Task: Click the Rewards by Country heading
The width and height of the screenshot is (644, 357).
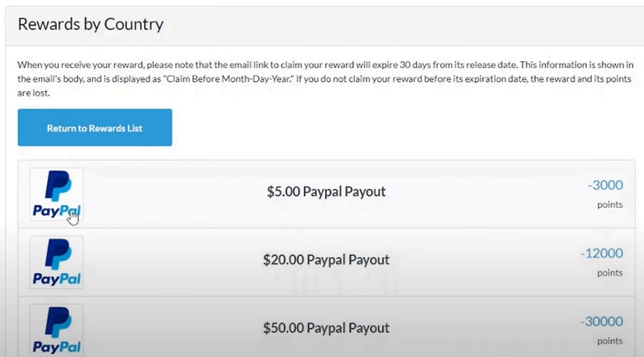Action: (x=90, y=24)
